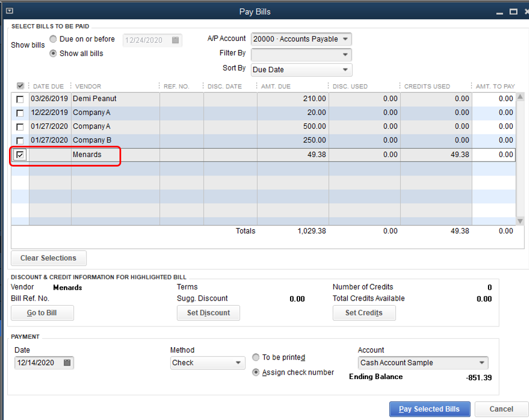Open the Filter By dropdown
Image resolution: width=529 pixels, height=420 pixels.
pos(301,54)
